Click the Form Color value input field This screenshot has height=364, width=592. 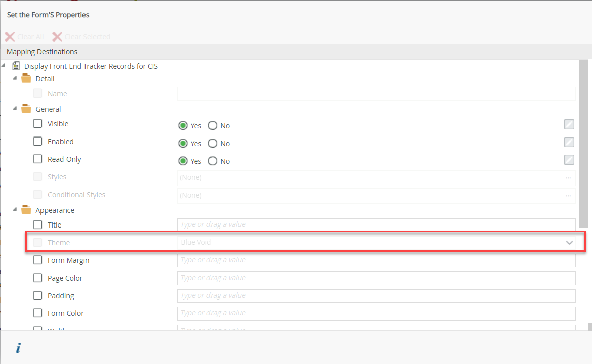(376, 313)
